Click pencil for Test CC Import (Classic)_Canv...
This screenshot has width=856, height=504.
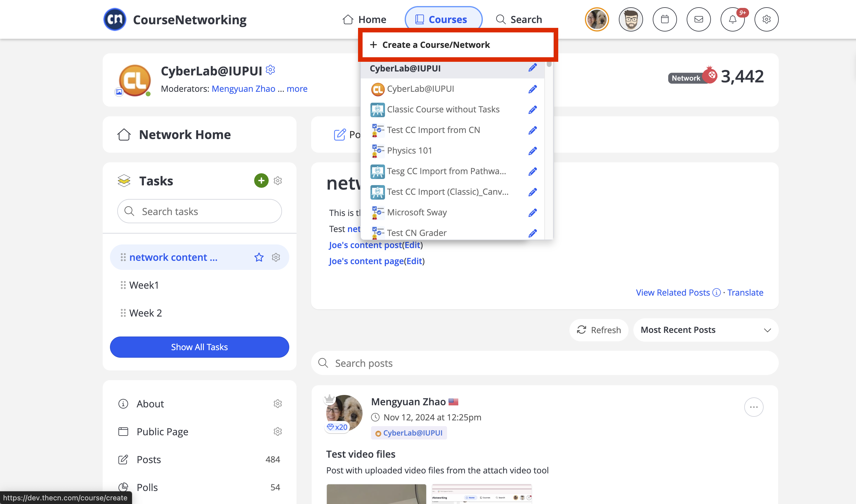tap(532, 192)
